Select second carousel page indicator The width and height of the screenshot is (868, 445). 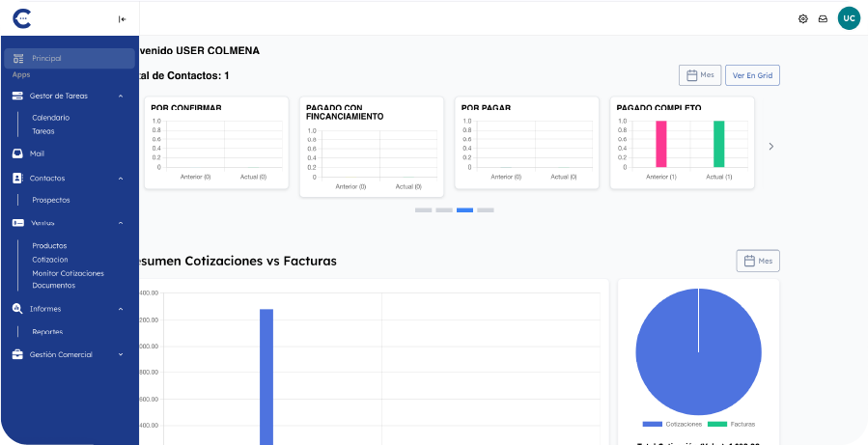tap(444, 209)
